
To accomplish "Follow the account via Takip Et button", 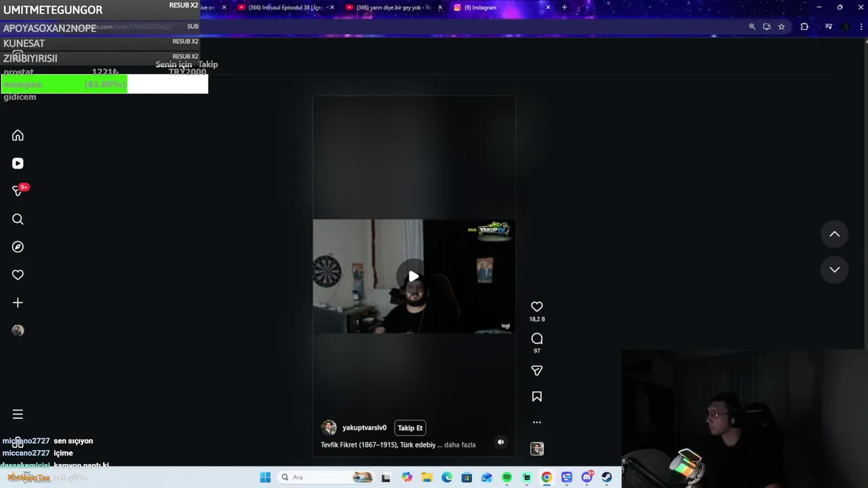I will 410,428.
